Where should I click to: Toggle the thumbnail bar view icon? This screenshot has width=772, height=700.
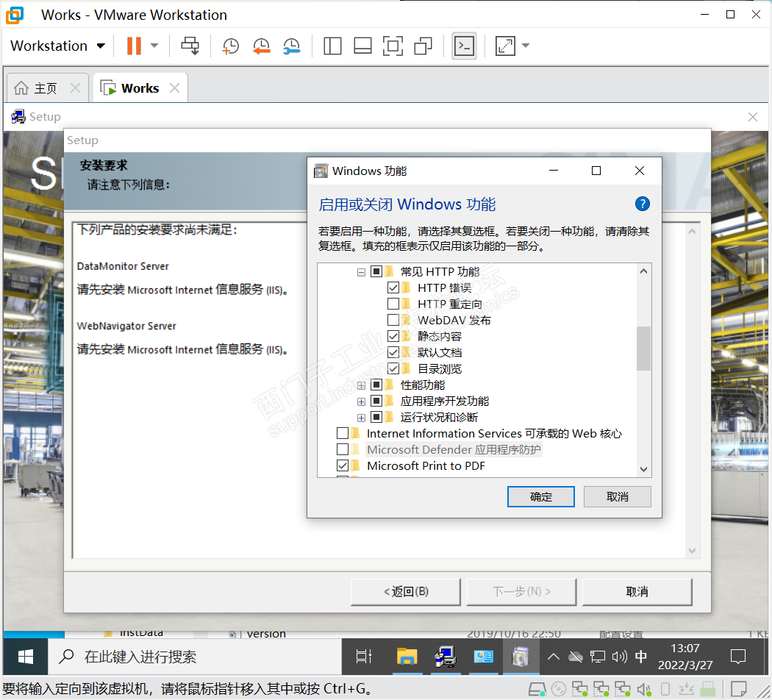click(363, 46)
